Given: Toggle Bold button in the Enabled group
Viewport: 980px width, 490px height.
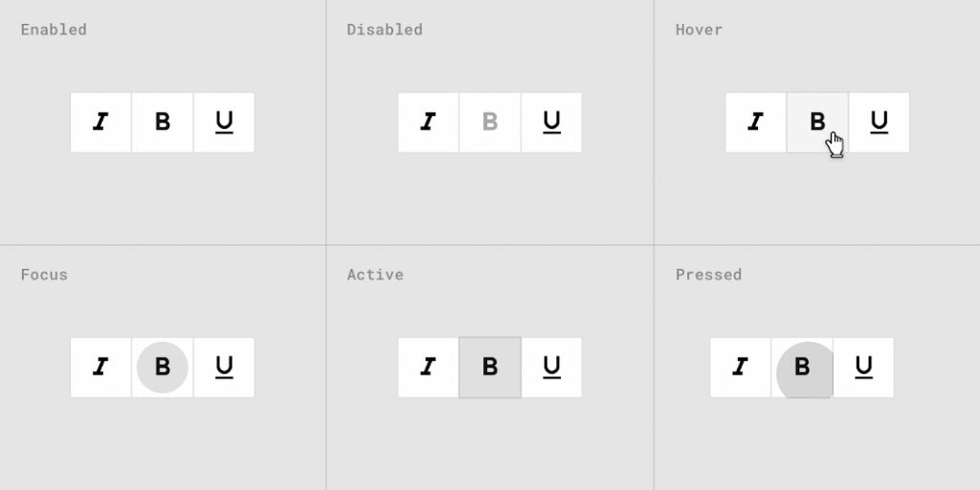Looking at the screenshot, I should tap(163, 122).
